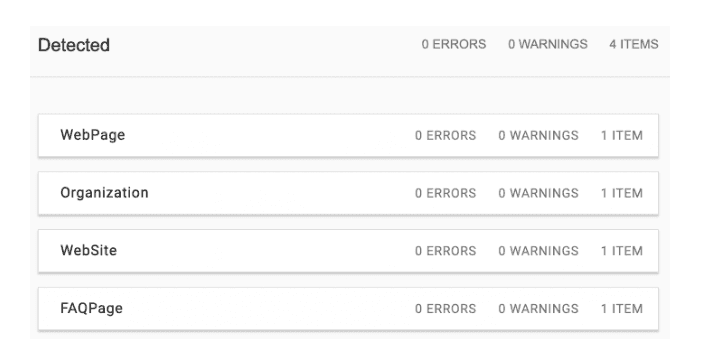The height and width of the screenshot is (362, 716).
Task: Expand the Organization result row
Action: point(348,193)
